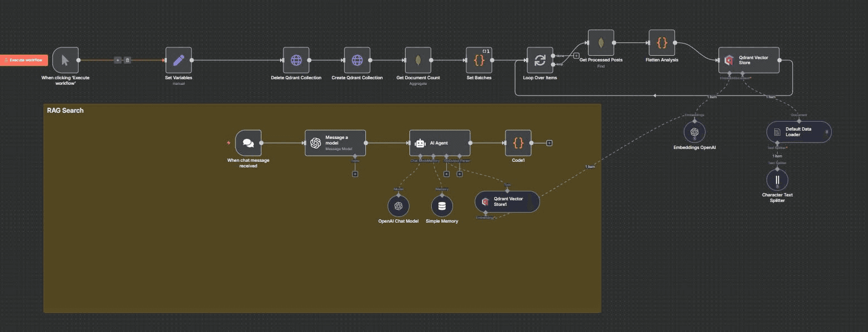
Task: Click the 'done' output handle on Loop Over Items
Action: [x=553, y=56]
